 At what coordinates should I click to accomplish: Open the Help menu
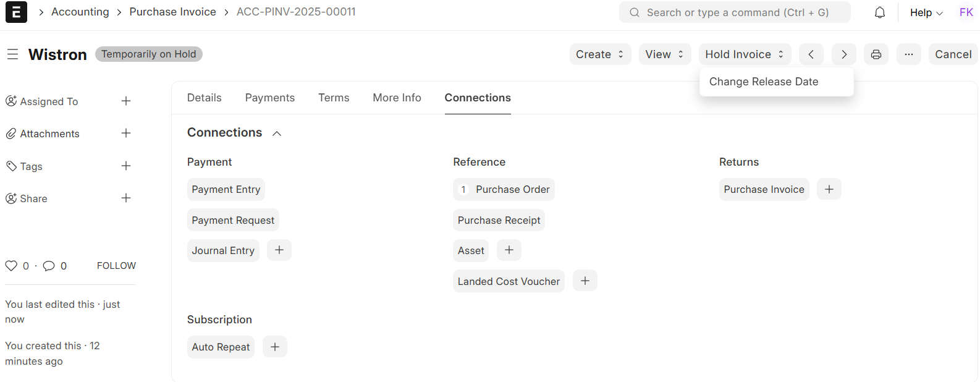coord(926,12)
